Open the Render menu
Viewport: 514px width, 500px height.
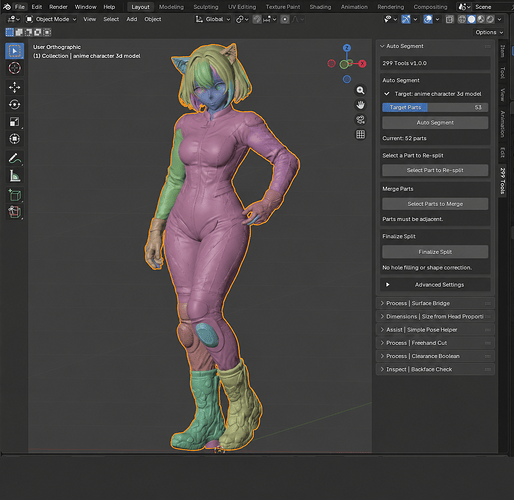(58, 7)
